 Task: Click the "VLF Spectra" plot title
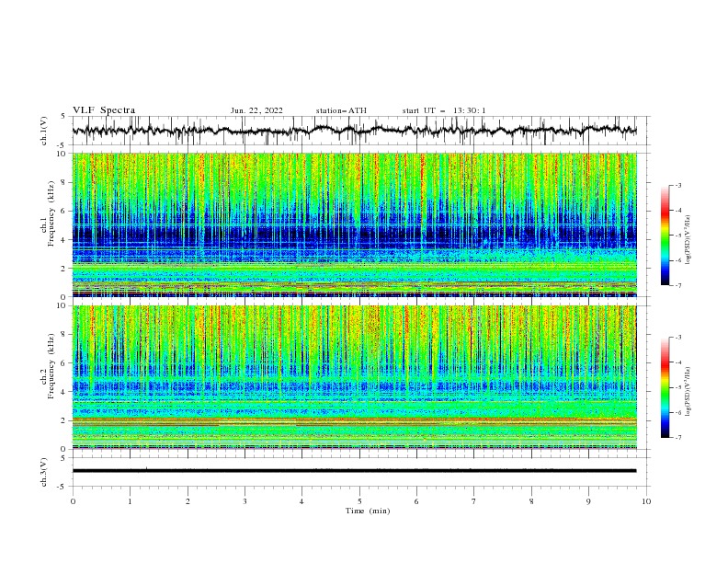pyautogui.click(x=104, y=110)
